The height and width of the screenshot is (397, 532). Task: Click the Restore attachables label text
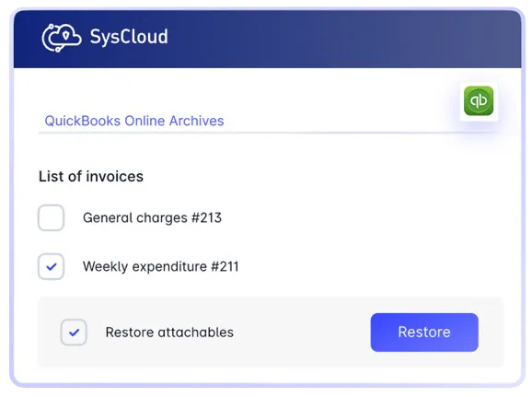click(x=169, y=333)
